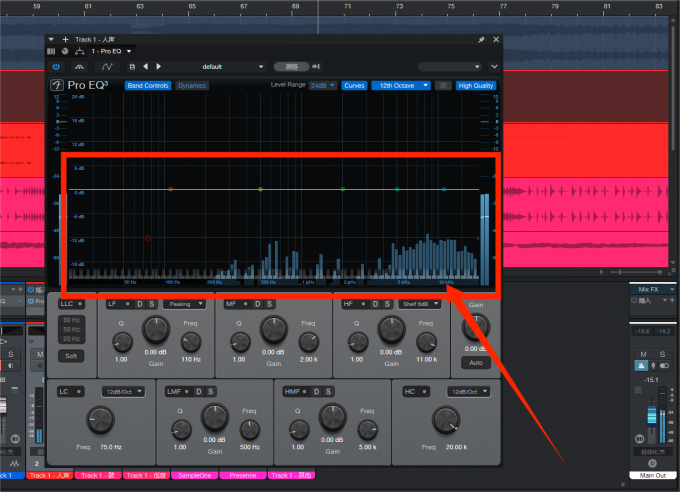680x492 pixels.
Task: Select the Main Out channel label
Action: pos(653,475)
